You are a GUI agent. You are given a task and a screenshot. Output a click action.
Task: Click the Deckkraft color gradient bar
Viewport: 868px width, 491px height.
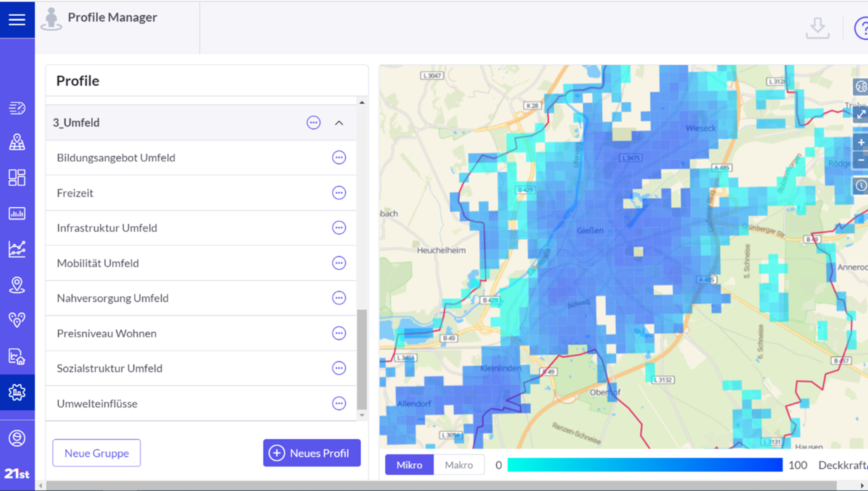click(x=645, y=465)
